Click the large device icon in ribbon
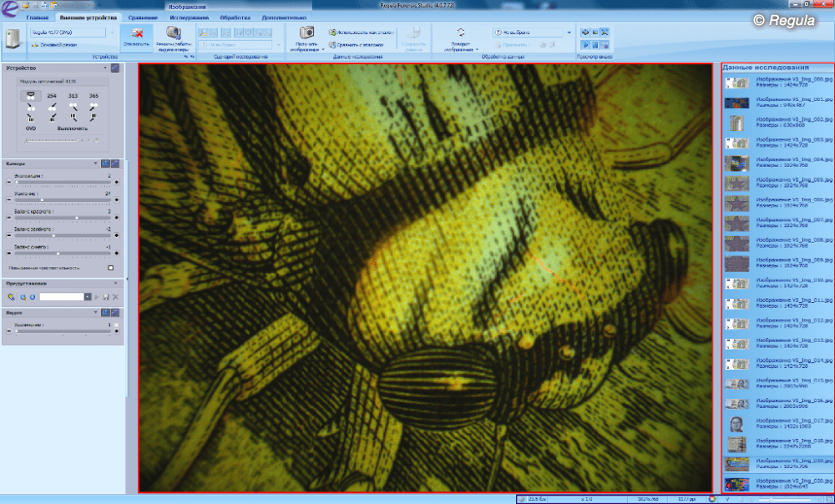The height and width of the screenshot is (504, 835). point(13,40)
